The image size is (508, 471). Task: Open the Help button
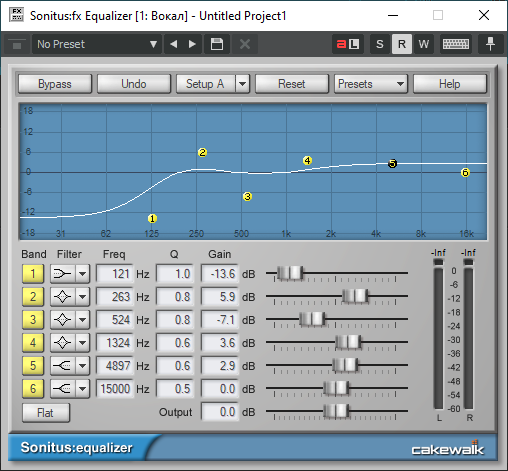(x=450, y=84)
